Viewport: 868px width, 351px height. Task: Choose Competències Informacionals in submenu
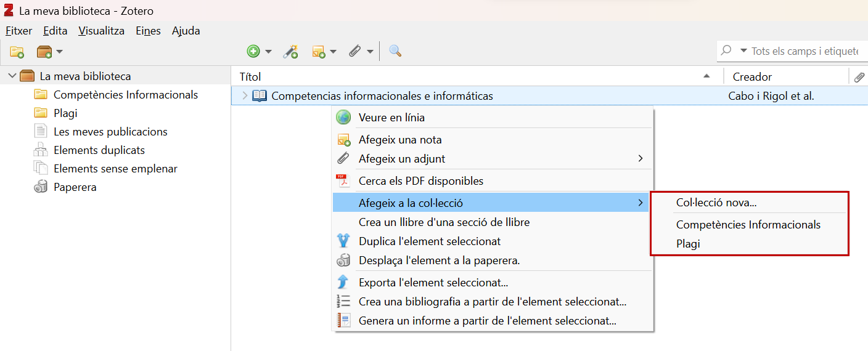750,225
